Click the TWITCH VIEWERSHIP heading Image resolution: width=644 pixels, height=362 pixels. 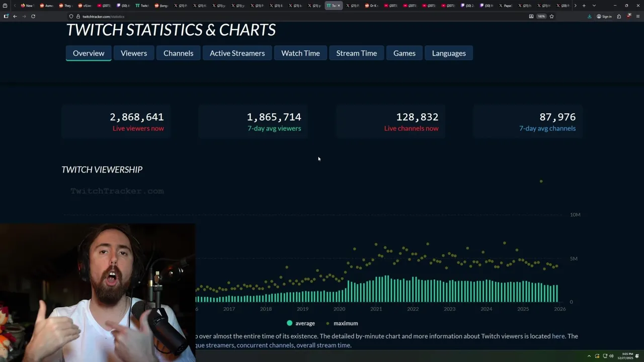102,170
